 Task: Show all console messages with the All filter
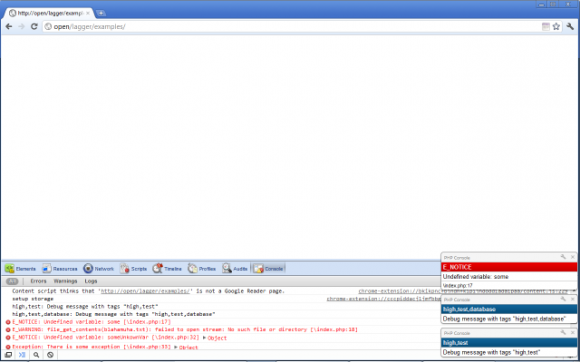(12, 281)
